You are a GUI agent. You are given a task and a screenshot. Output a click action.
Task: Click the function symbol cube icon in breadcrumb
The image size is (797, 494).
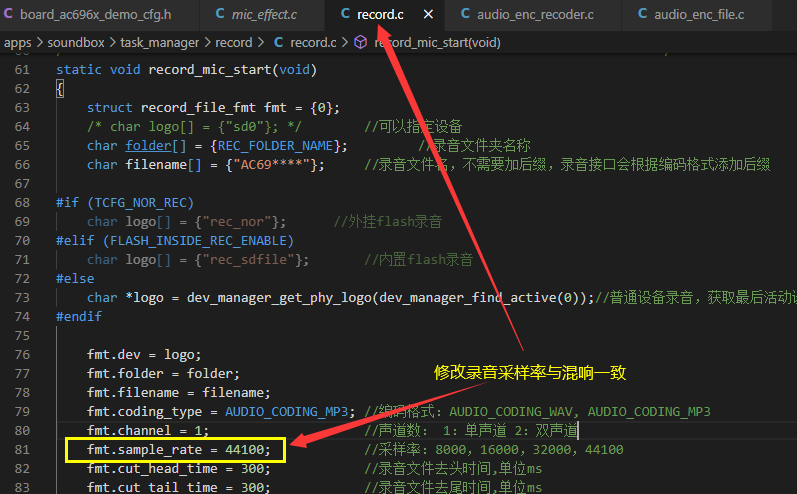[x=360, y=42]
